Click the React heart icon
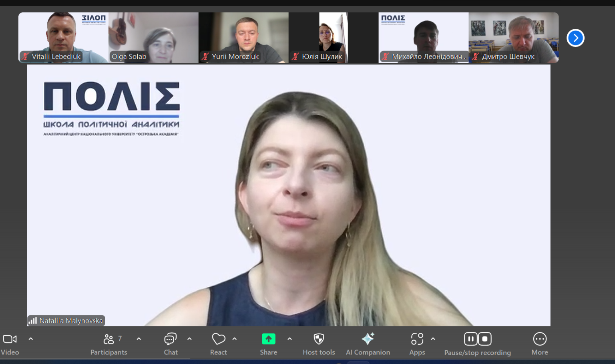This screenshot has height=364, width=615. (x=218, y=340)
